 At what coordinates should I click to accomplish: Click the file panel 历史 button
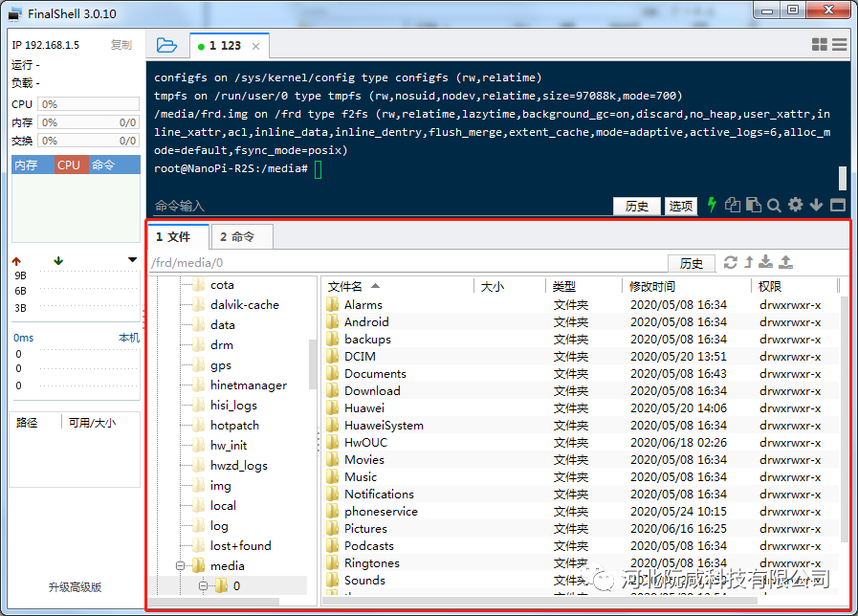tap(692, 263)
